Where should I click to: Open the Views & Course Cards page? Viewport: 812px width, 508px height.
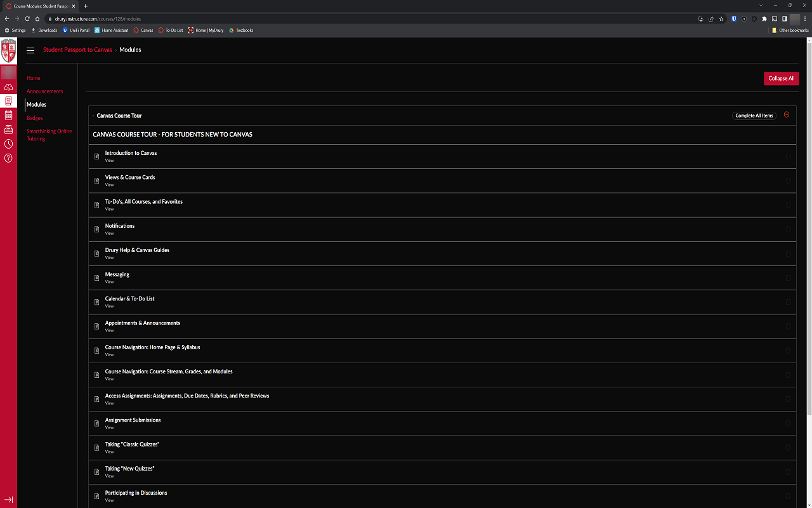coord(130,177)
